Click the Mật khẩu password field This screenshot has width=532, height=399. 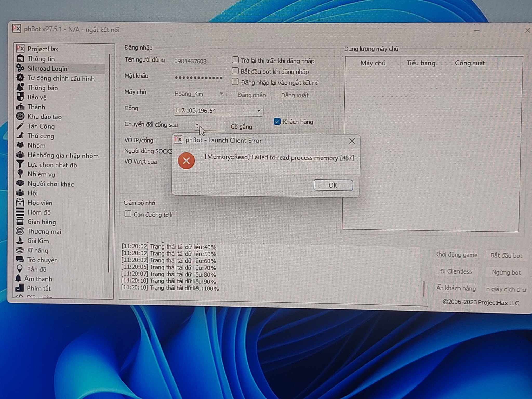point(199,77)
